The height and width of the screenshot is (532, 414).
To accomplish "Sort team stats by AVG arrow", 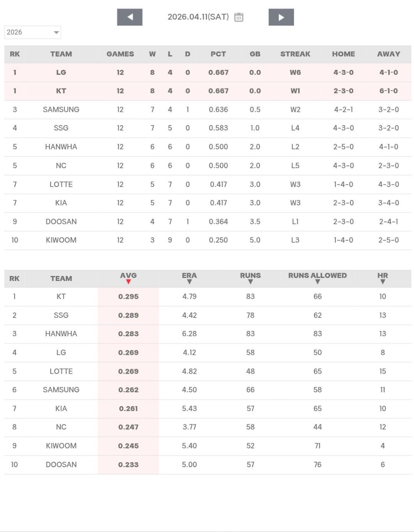I will [x=128, y=282].
